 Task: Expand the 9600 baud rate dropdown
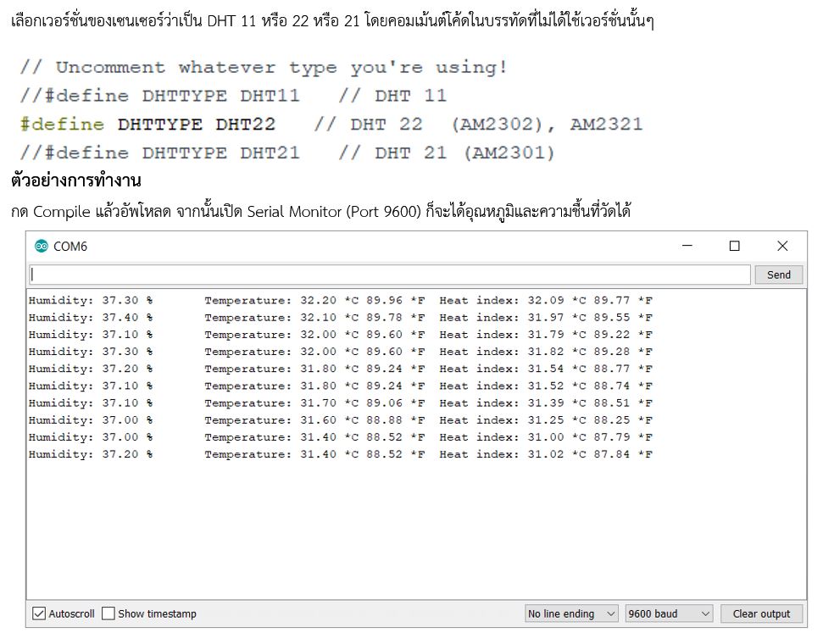tap(669, 613)
